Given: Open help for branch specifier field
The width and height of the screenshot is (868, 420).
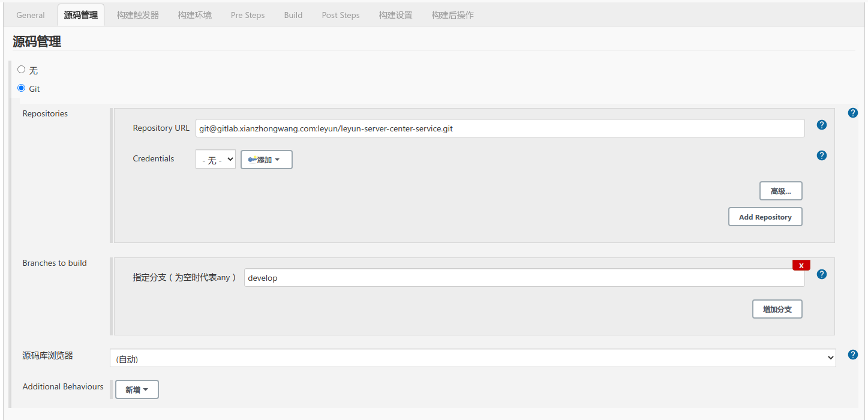Looking at the screenshot, I should pos(822,274).
